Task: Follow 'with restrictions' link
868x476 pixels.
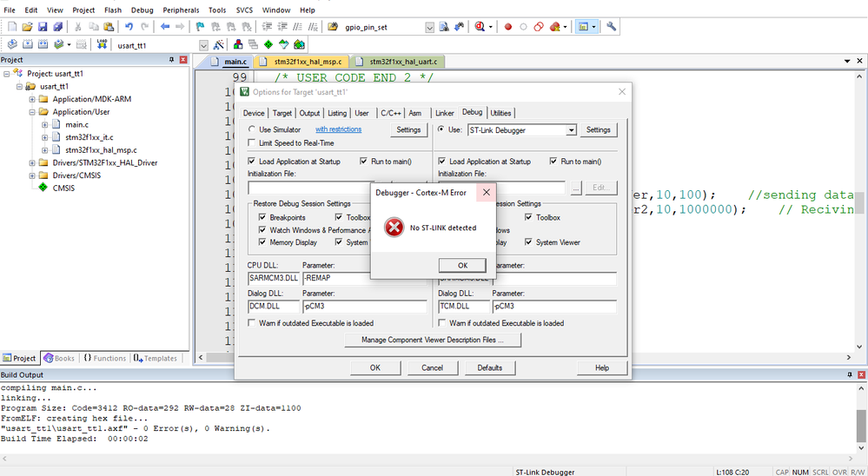Action: (x=338, y=129)
